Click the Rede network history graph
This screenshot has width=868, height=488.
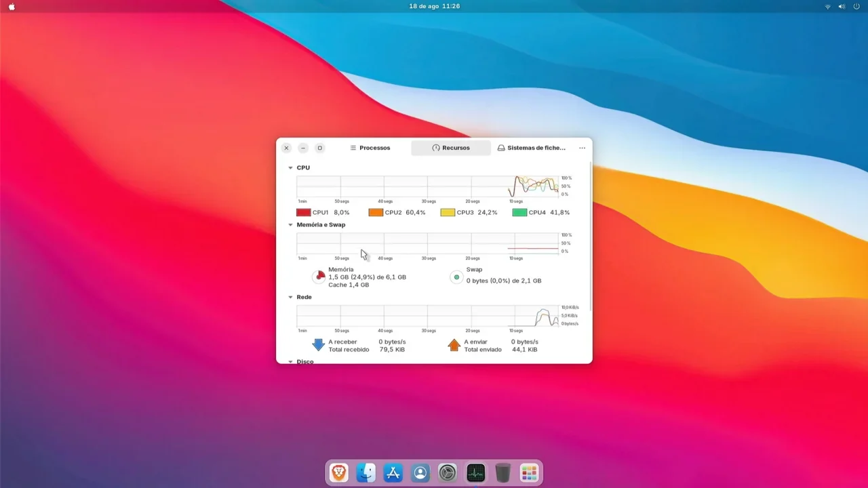pyautogui.click(x=427, y=316)
